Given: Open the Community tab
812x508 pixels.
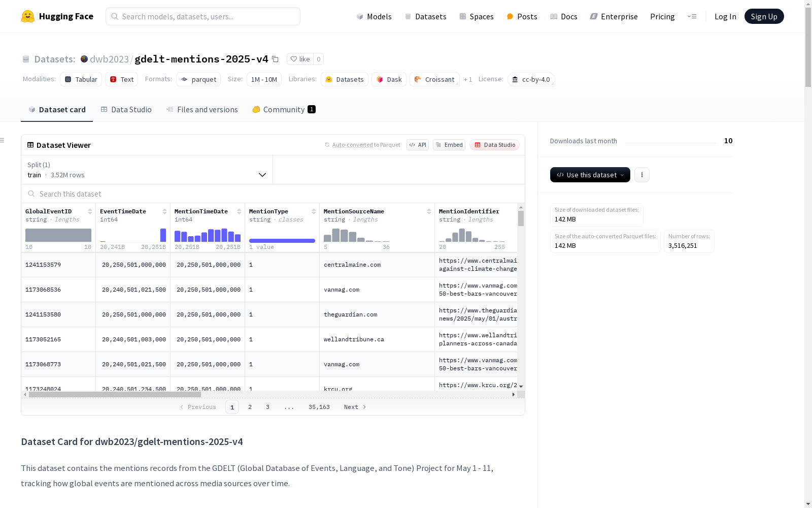Looking at the screenshot, I should click(x=284, y=110).
